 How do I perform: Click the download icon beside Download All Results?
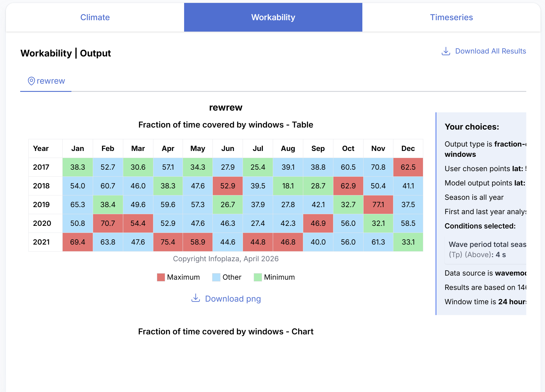pyautogui.click(x=445, y=51)
